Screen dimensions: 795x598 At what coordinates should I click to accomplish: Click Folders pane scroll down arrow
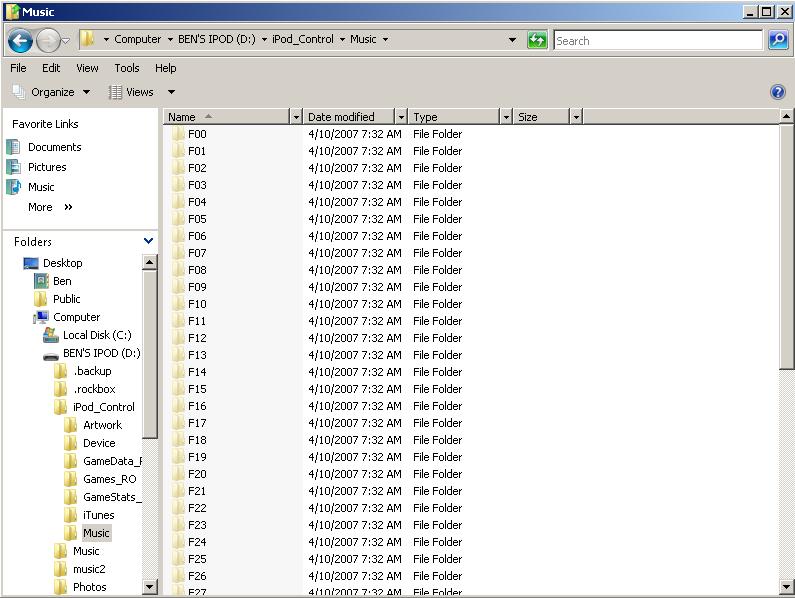150,587
